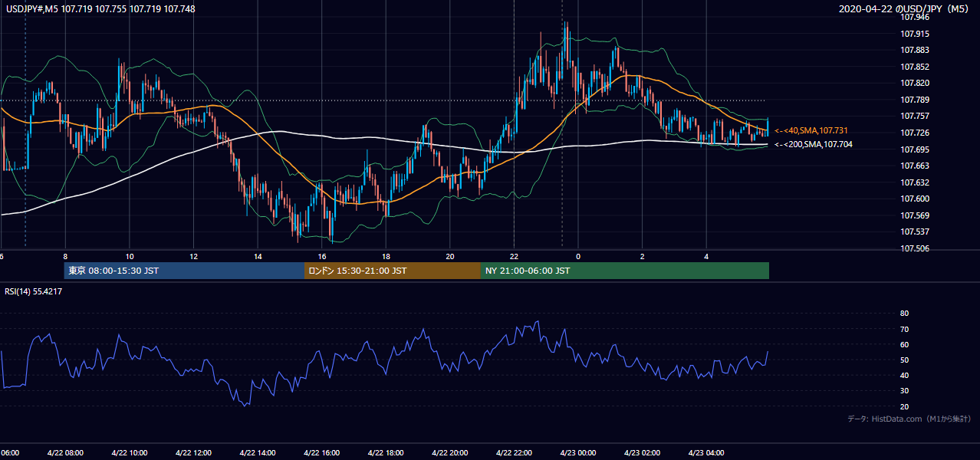980x460 pixels.
Task: Click the 4/23 02:00 time label
Action: click(642, 453)
